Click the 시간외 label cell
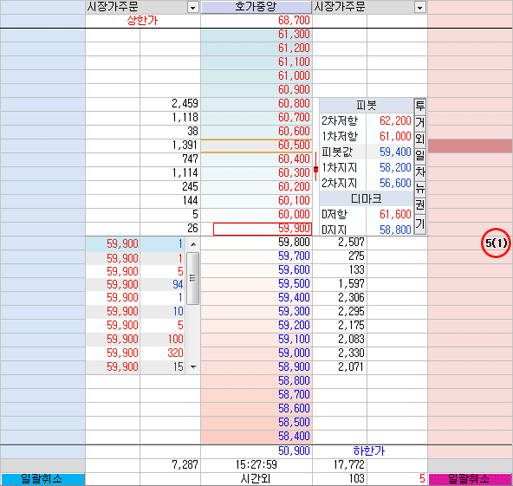 pos(256,479)
